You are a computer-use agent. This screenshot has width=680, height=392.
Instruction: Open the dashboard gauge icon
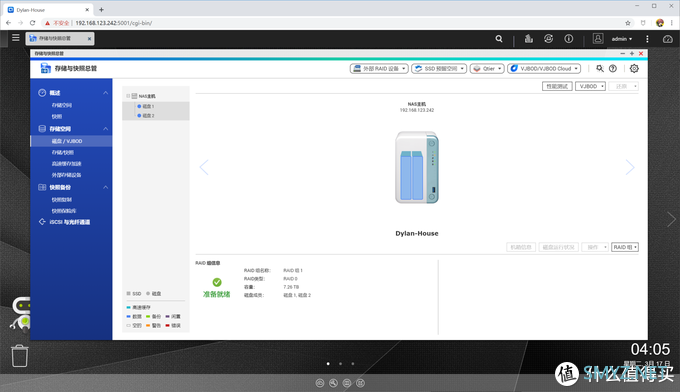pyautogui.click(x=667, y=39)
